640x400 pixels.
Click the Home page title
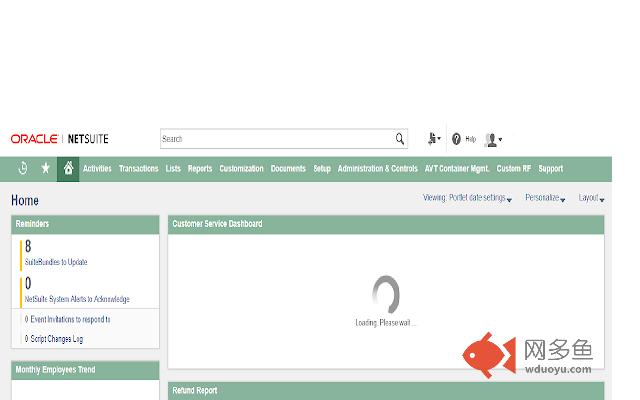[x=25, y=200]
